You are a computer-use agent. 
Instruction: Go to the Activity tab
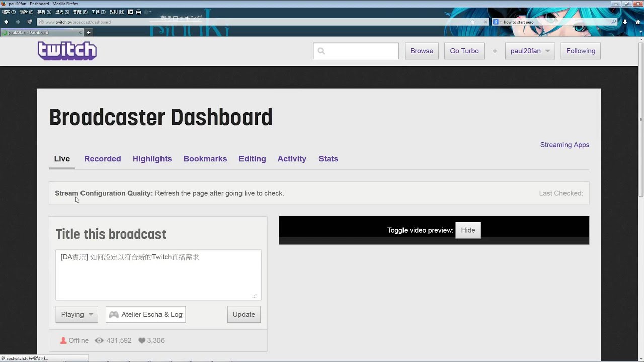coord(292,159)
